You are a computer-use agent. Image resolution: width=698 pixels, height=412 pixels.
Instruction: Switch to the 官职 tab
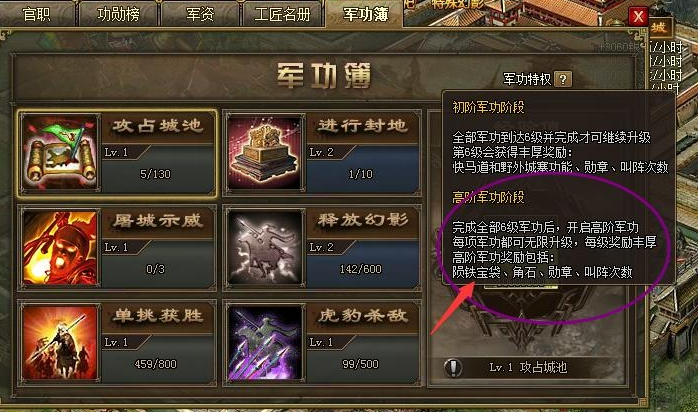tap(37, 14)
